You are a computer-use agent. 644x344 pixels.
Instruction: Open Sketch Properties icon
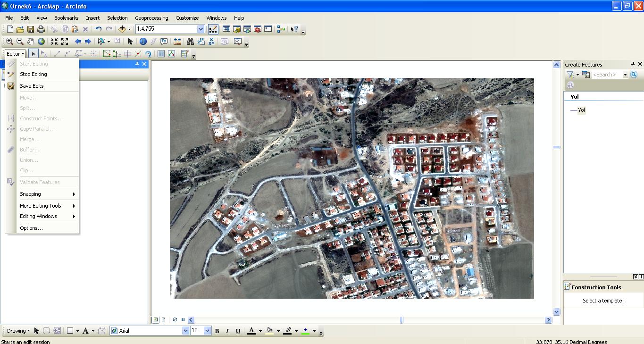click(171, 54)
